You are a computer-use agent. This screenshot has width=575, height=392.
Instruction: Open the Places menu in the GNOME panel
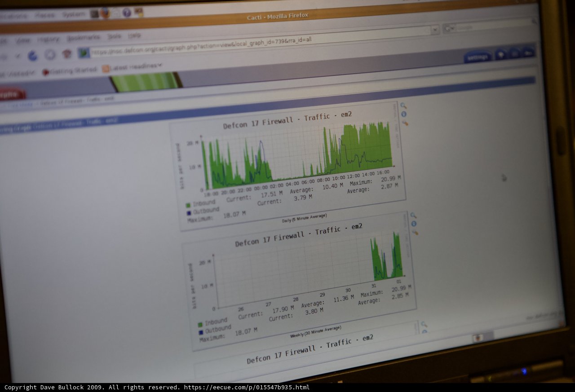point(45,16)
